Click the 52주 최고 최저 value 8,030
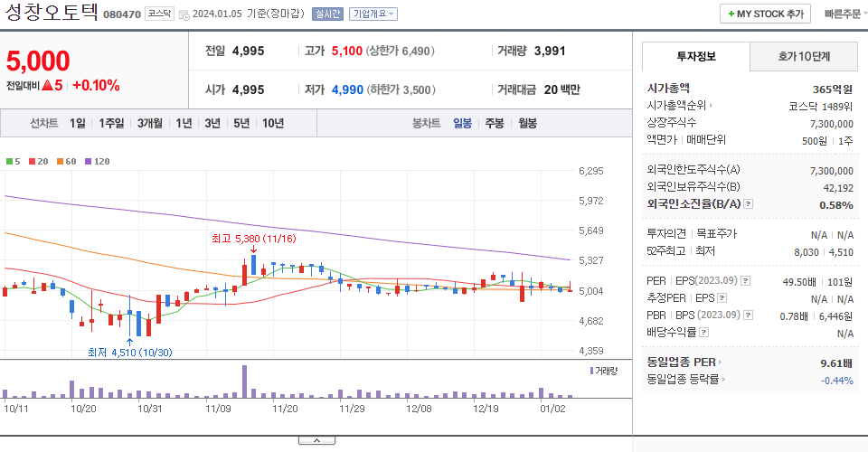Viewport: 868px width, 452px height. click(807, 252)
